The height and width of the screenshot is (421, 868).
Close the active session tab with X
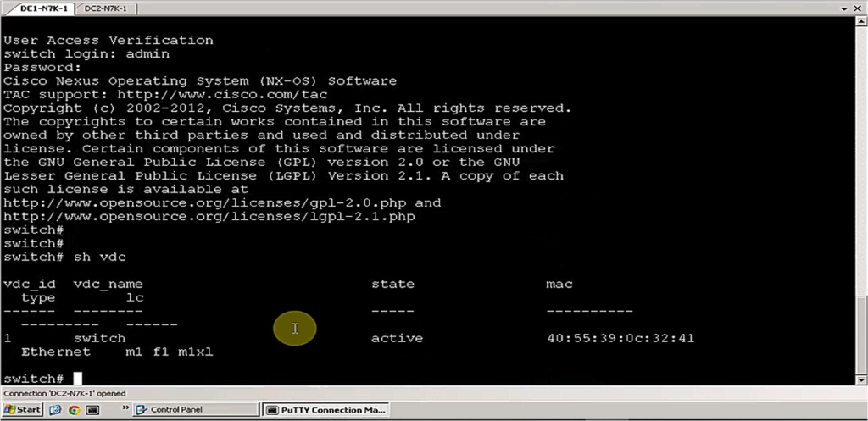pos(858,8)
